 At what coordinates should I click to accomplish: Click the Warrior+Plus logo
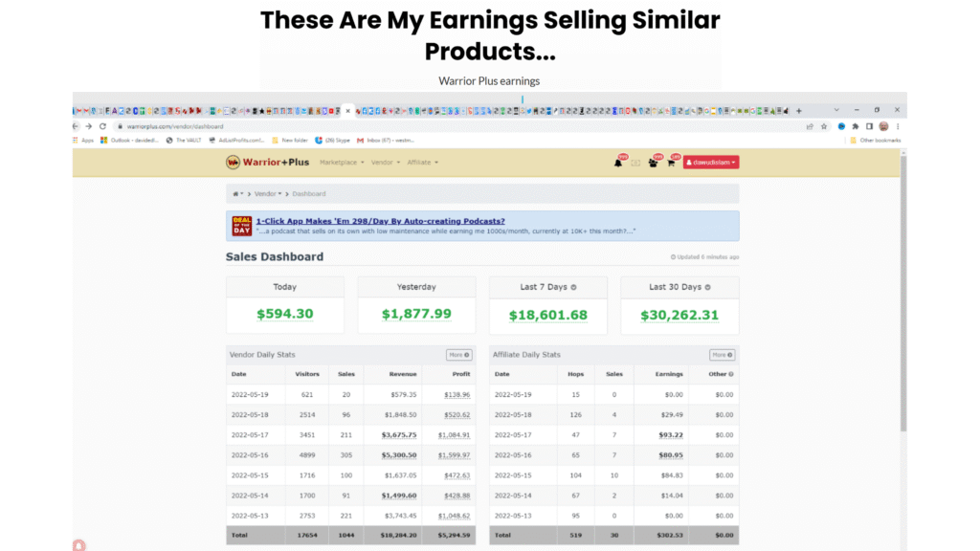[x=268, y=162]
